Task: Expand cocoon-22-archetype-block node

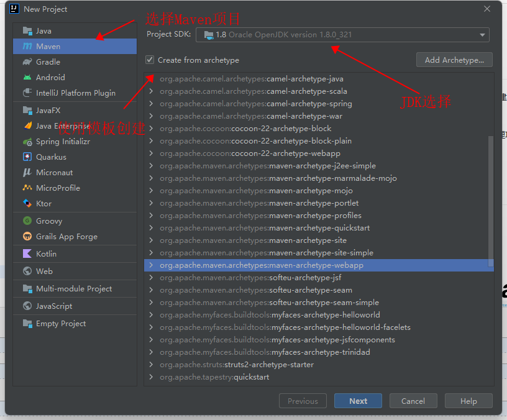Action: tap(151, 129)
